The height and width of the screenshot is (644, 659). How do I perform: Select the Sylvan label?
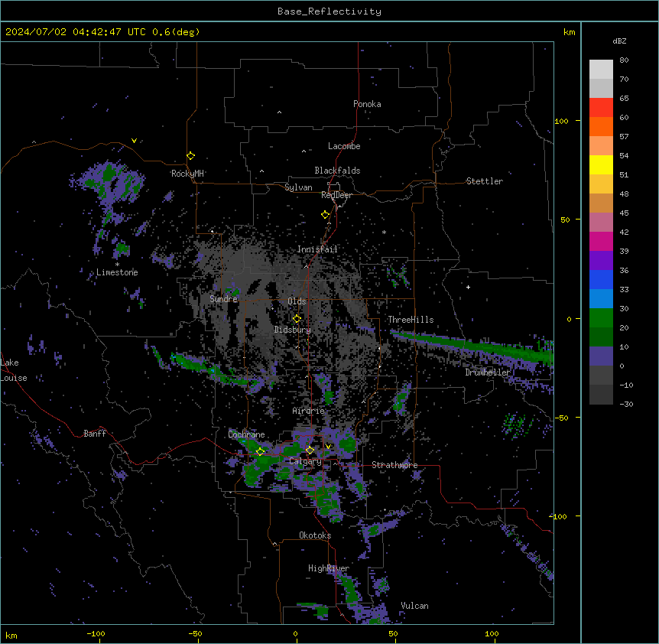point(298,187)
